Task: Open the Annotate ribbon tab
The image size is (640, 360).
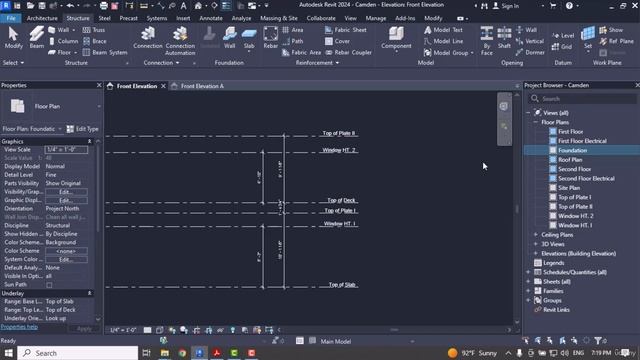Action: pos(211,18)
